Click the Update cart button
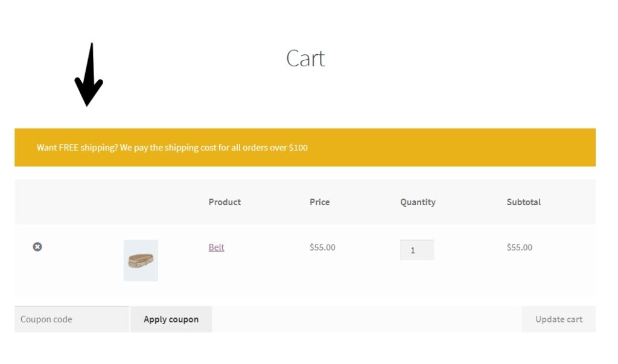Viewport: 618px width, 364px height. tap(558, 319)
